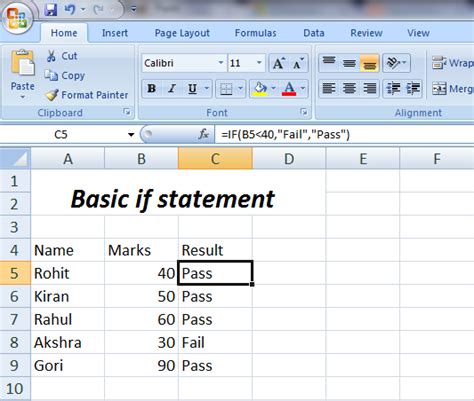Select the cell with marks 90
The width and height of the screenshot is (474, 401).
coord(141,365)
